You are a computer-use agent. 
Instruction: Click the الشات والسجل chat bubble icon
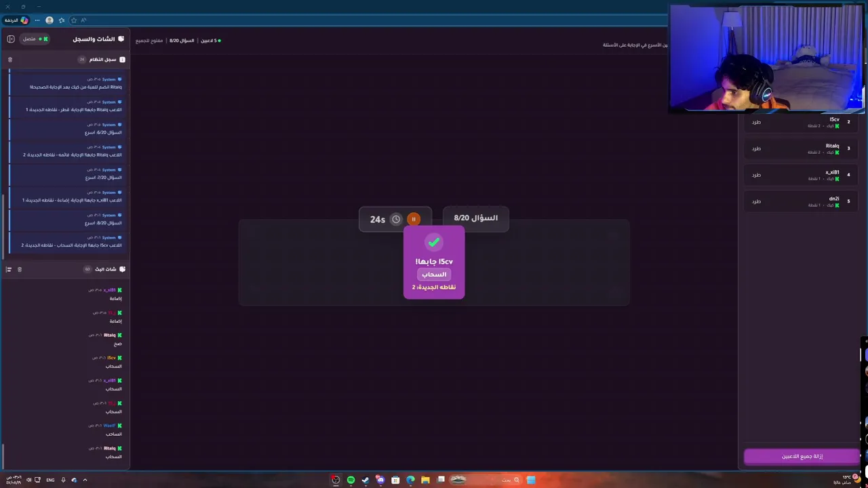tap(121, 39)
